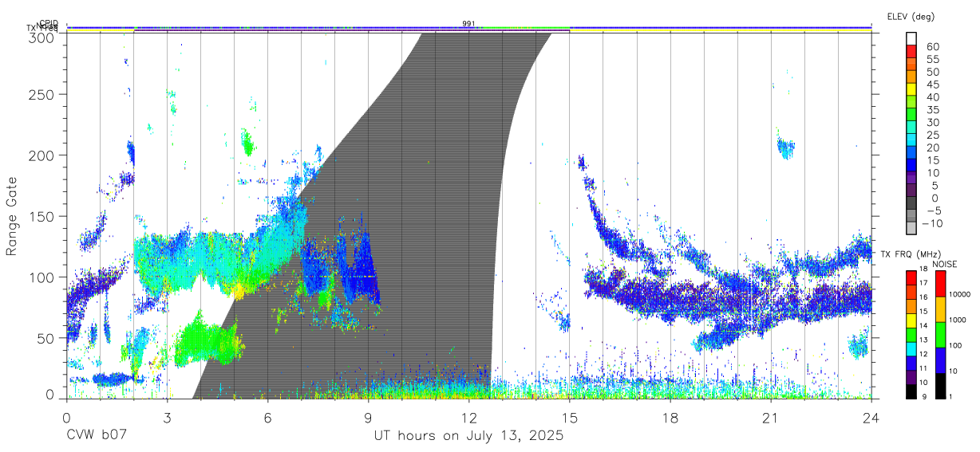The width and height of the screenshot is (980, 452).
Task: Click the green segment of NOISE color bar
Action: 940,335
